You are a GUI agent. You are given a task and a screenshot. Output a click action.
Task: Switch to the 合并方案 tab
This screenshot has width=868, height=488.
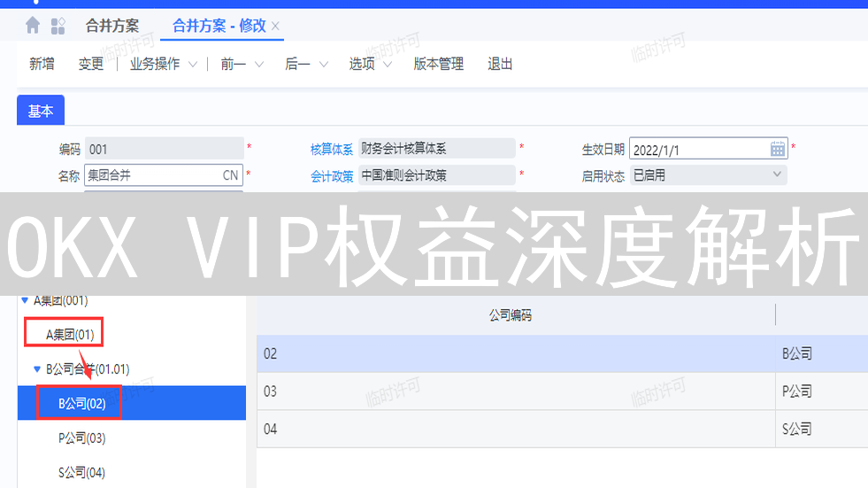(111, 26)
